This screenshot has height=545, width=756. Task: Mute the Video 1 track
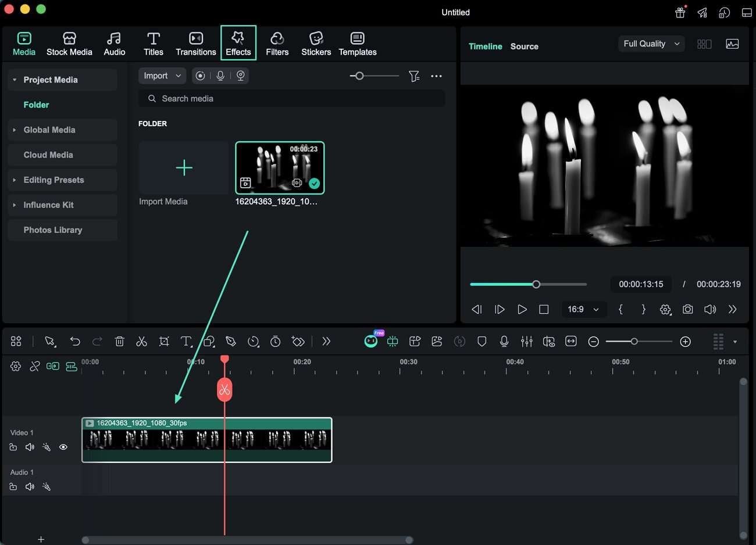(30, 447)
